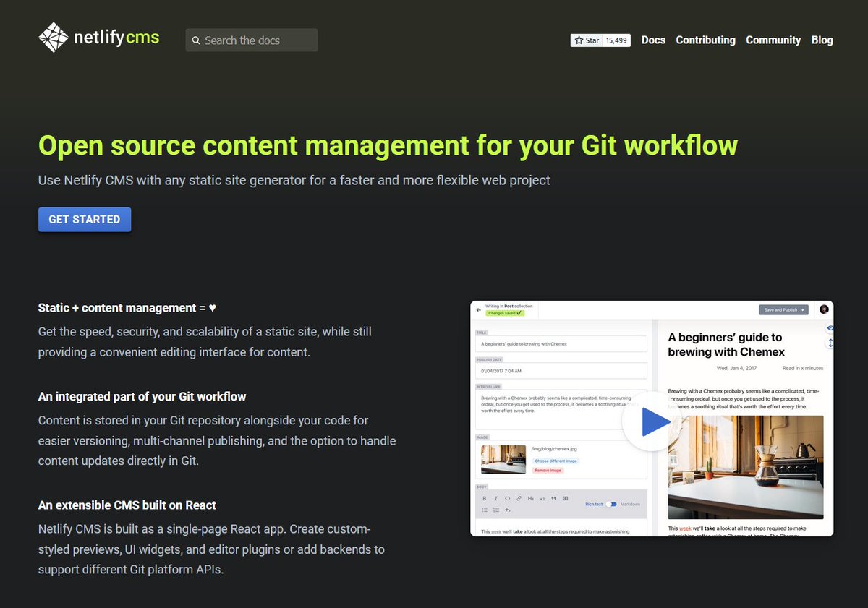
Task: Click the Changes saved status badge
Action: 505,313
